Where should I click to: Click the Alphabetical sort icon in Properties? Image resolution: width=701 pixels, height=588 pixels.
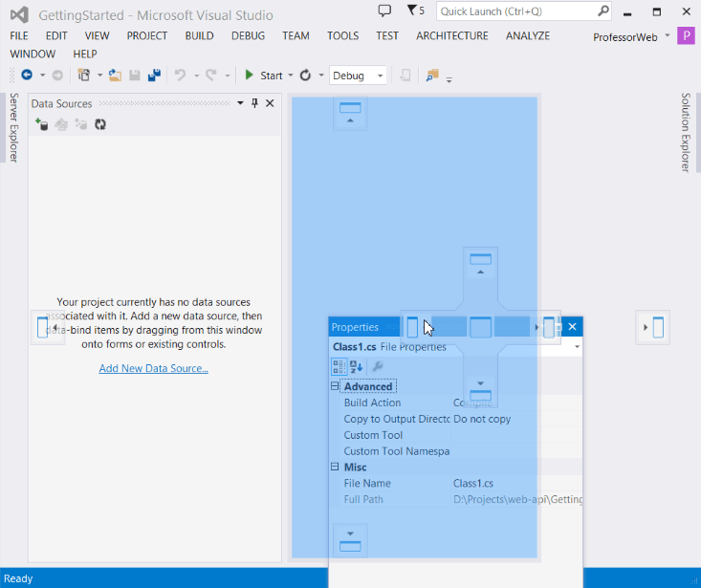pos(357,367)
